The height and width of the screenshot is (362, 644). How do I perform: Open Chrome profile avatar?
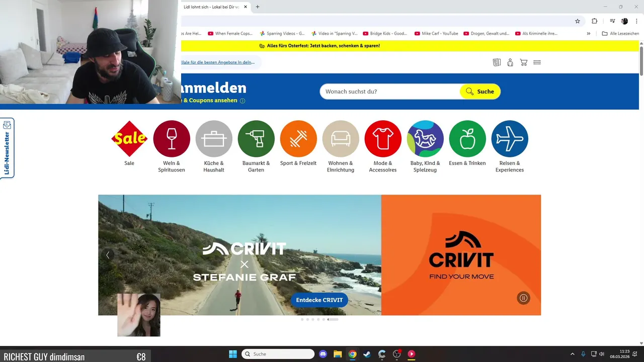point(624,21)
